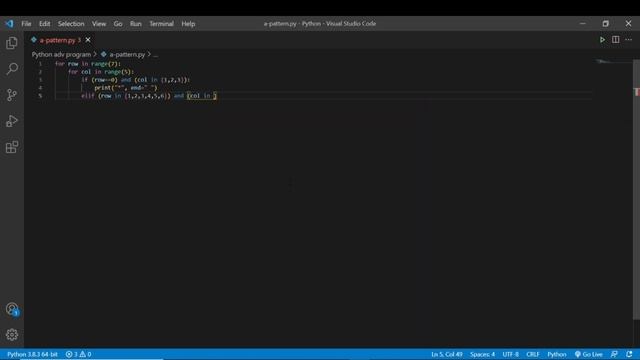Place cursor on the elif line

(x=149, y=96)
